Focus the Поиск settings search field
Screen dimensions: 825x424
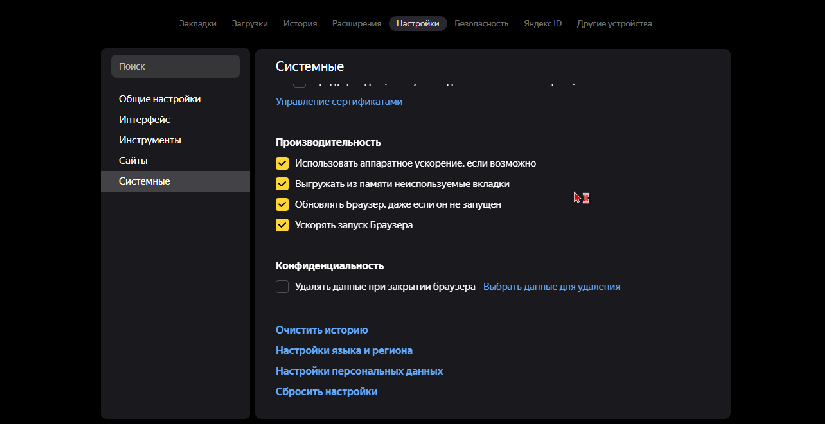tap(175, 67)
